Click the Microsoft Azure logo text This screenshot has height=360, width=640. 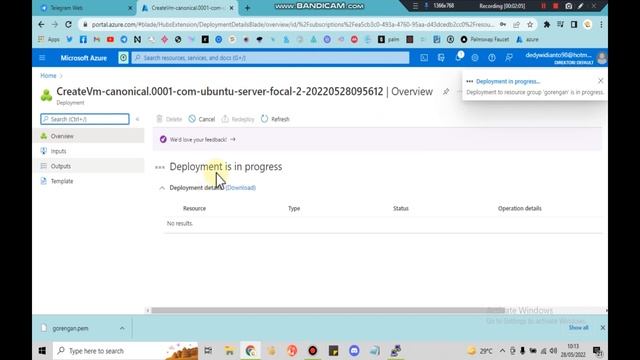point(84,58)
